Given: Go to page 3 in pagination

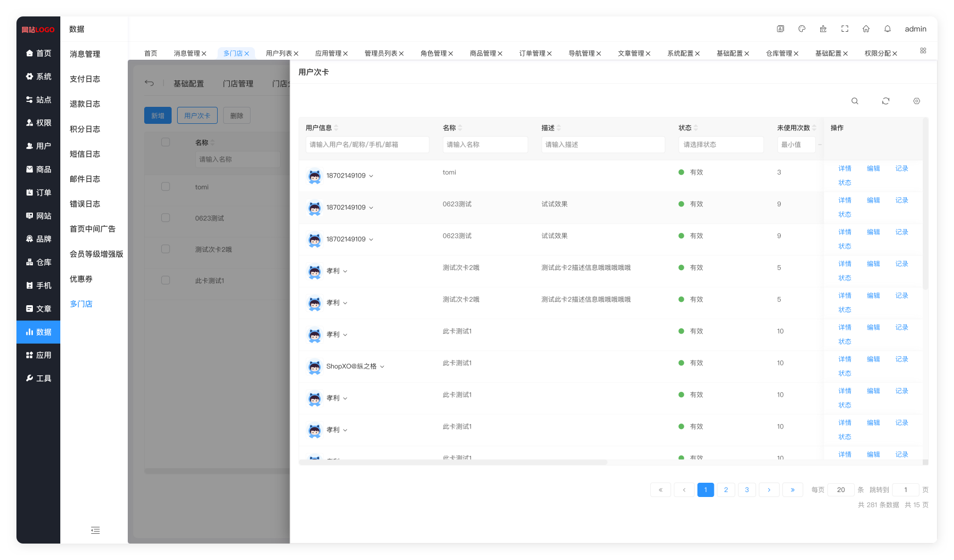Looking at the screenshot, I should pyautogui.click(x=747, y=490).
